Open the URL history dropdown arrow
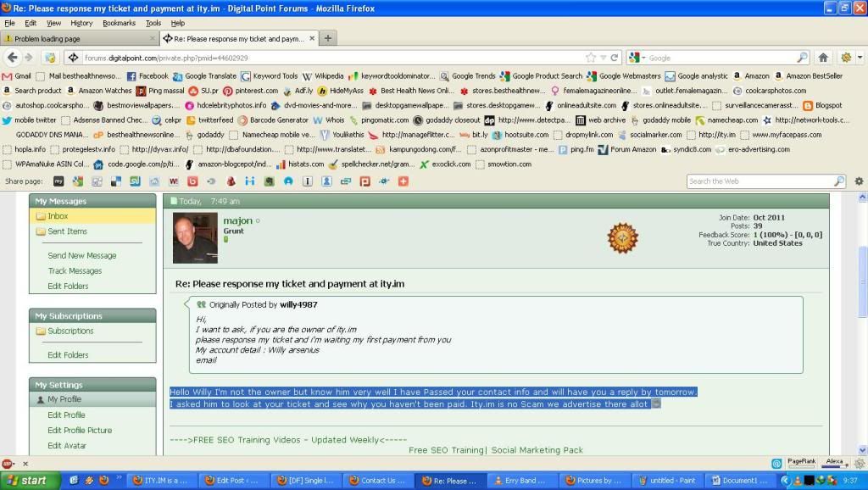Image resolution: width=868 pixels, height=490 pixels. click(x=604, y=58)
